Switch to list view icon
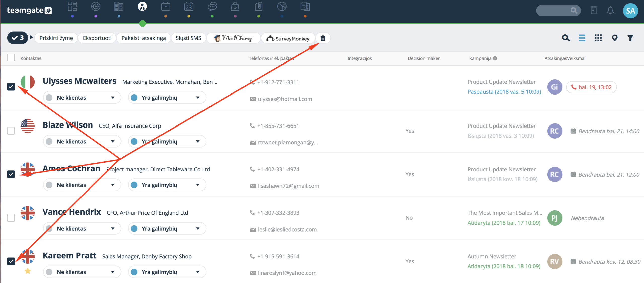The height and width of the screenshot is (283, 644). tap(582, 38)
